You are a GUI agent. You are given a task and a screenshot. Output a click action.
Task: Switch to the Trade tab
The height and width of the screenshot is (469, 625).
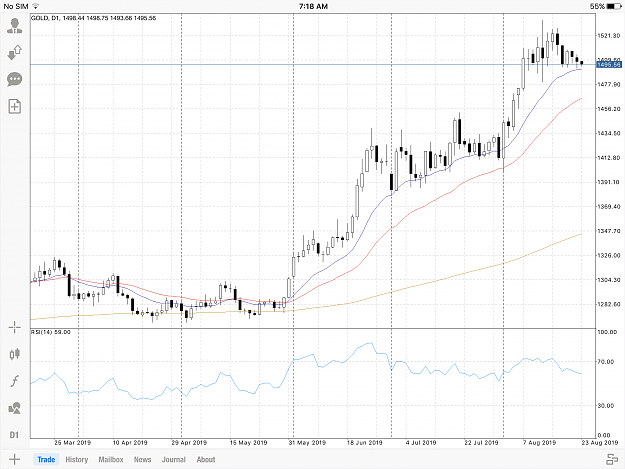(46, 459)
